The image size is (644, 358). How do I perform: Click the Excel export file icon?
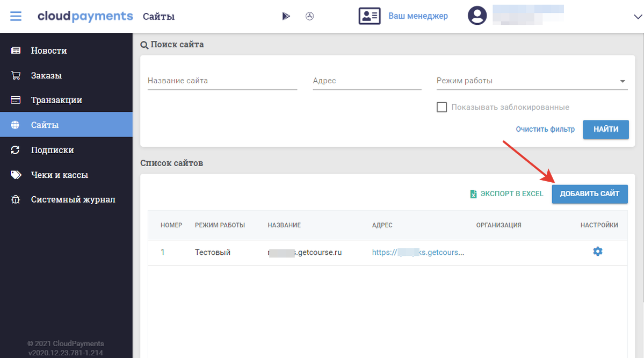pyautogui.click(x=473, y=194)
